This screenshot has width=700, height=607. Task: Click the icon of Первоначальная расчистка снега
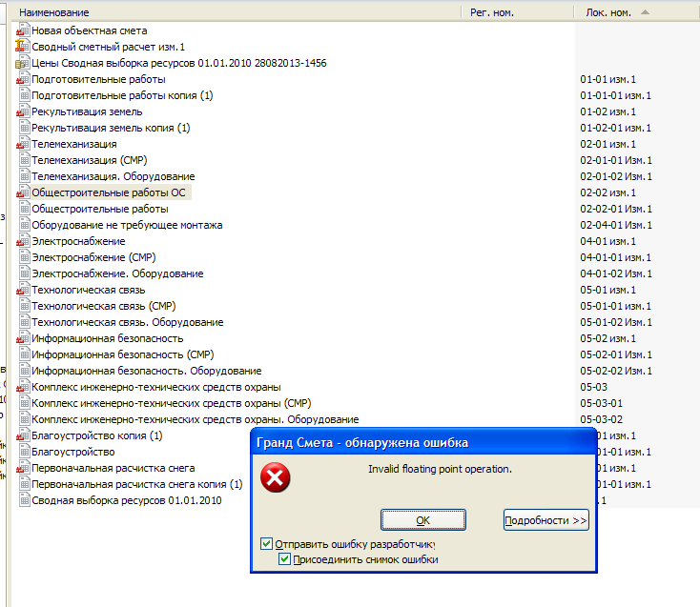pos(23,468)
